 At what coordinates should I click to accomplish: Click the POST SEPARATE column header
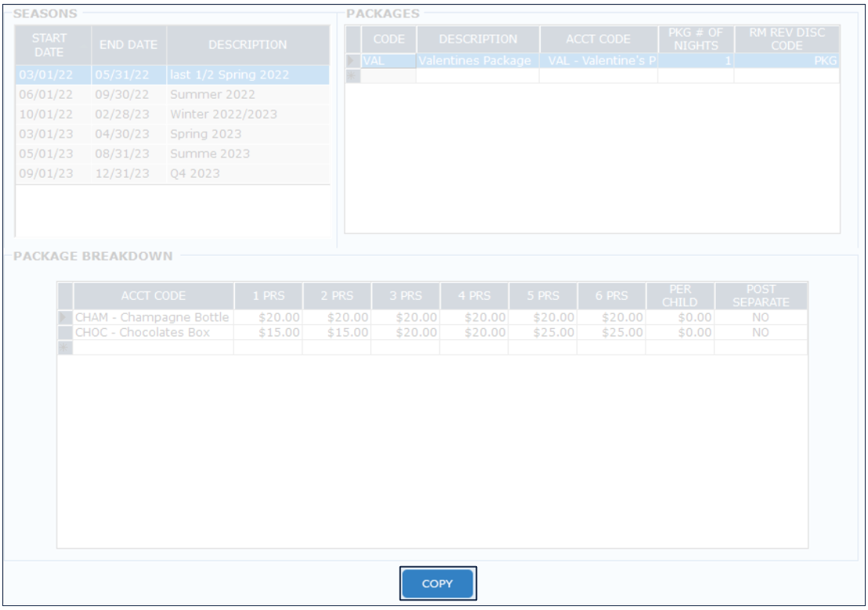click(760, 295)
